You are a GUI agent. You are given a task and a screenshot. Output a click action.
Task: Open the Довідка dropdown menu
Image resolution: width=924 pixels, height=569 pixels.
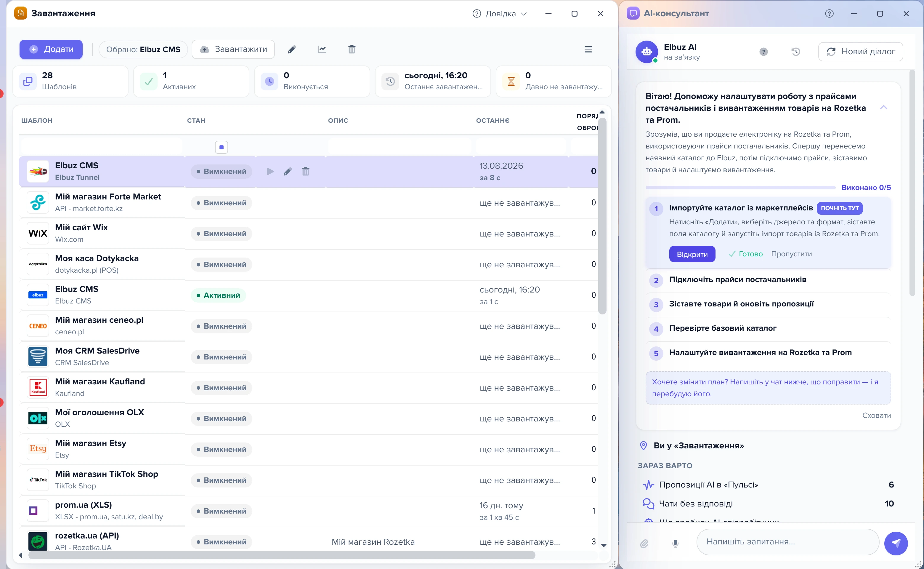500,14
